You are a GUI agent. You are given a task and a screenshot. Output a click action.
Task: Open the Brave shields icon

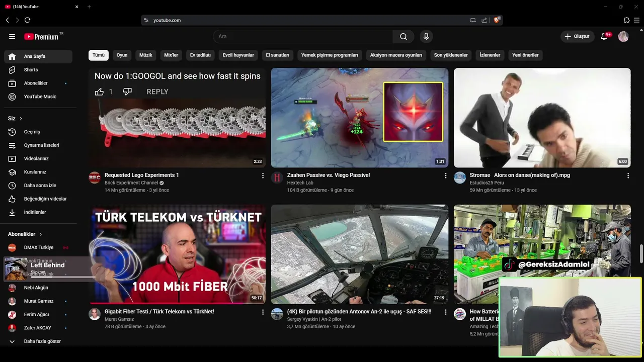click(x=497, y=20)
